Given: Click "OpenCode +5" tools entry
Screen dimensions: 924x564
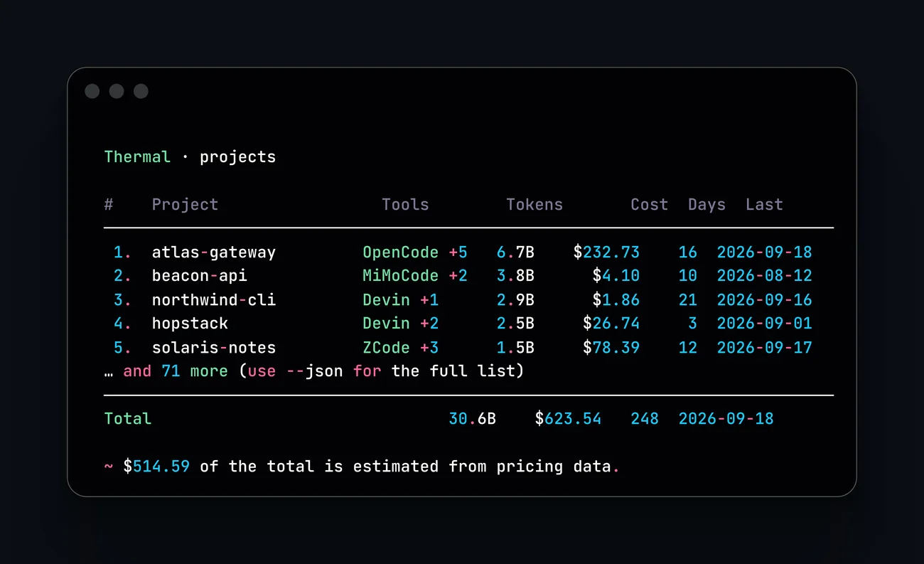Looking at the screenshot, I should (415, 252).
